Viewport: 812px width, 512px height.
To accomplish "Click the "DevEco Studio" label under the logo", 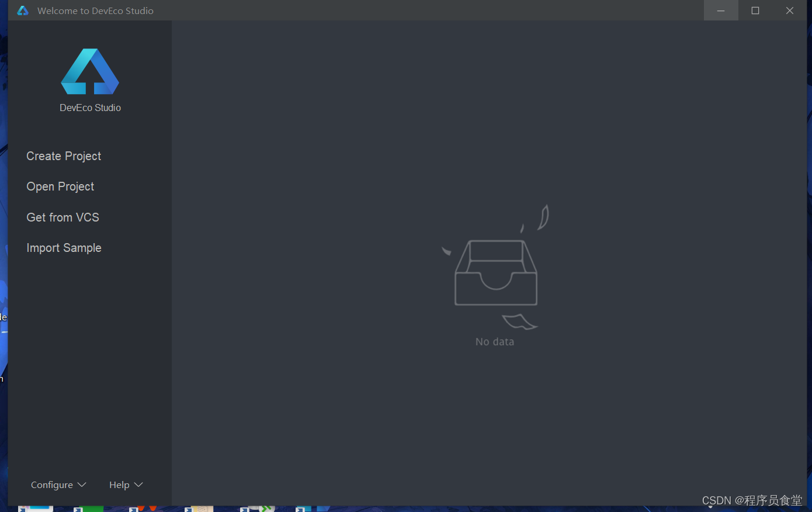I will tap(90, 108).
